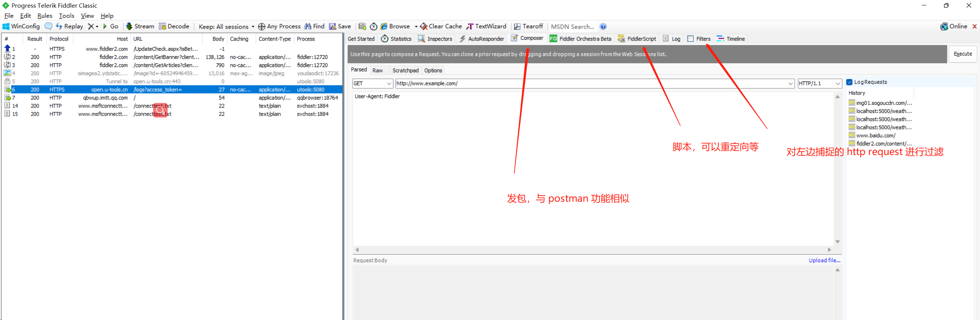This screenshot has height=320, width=980.
Task: Sort sessions by Host column header
Action: tap(101, 39)
